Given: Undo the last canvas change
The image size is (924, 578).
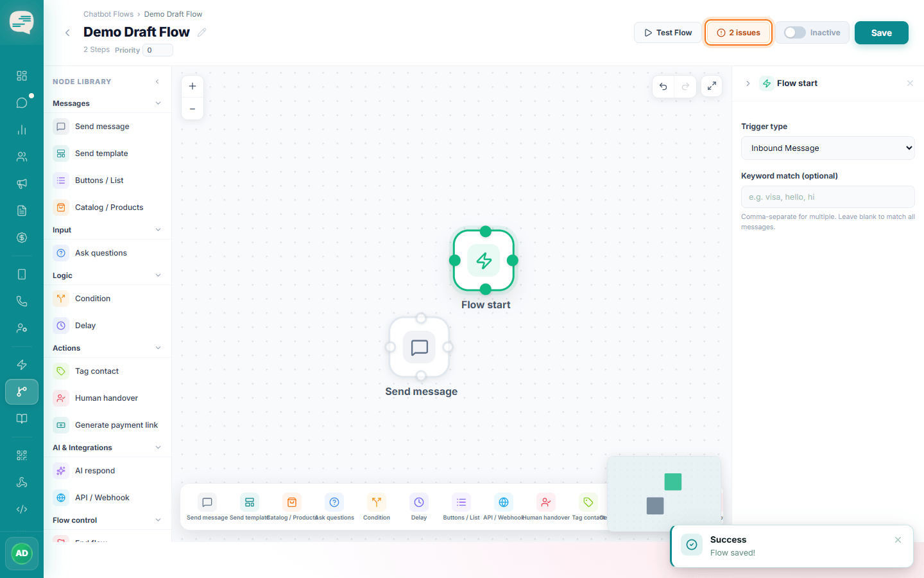Looking at the screenshot, I should [x=663, y=86].
